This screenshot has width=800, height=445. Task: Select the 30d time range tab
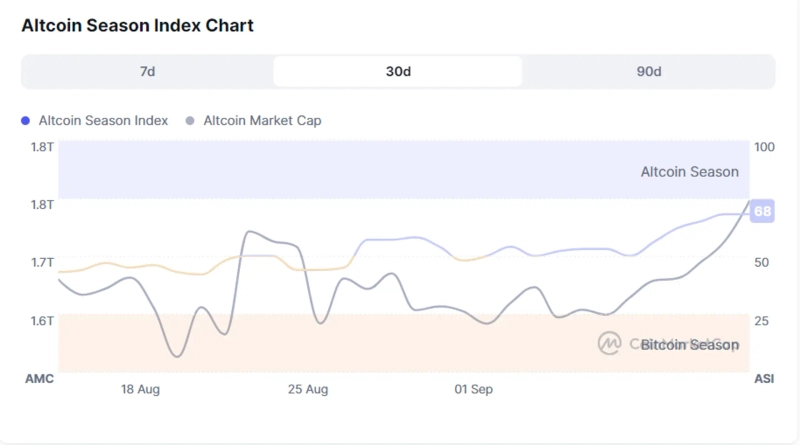(x=398, y=72)
